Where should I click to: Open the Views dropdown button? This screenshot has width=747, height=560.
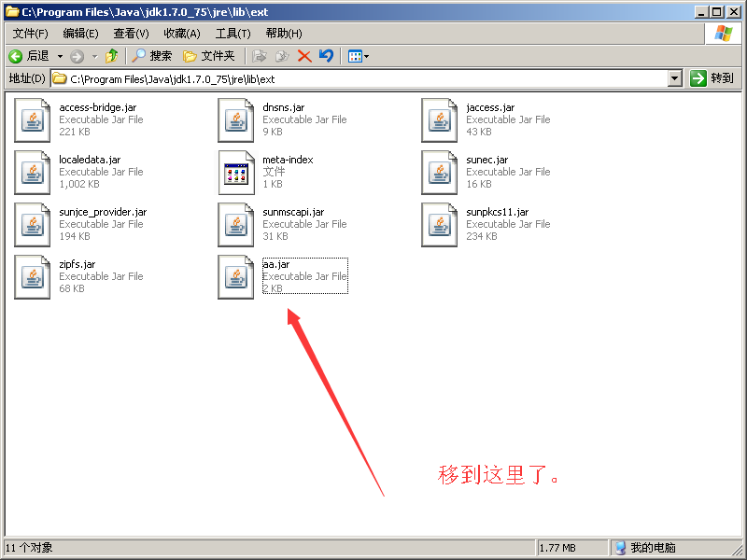pyautogui.click(x=359, y=56)
